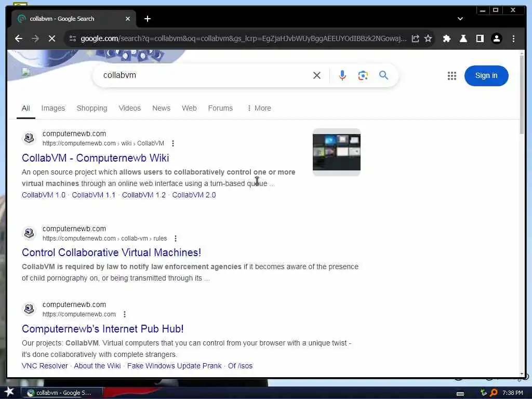
Task: Select collabvm - Google Search taskbar button
Action: point(62,393)
